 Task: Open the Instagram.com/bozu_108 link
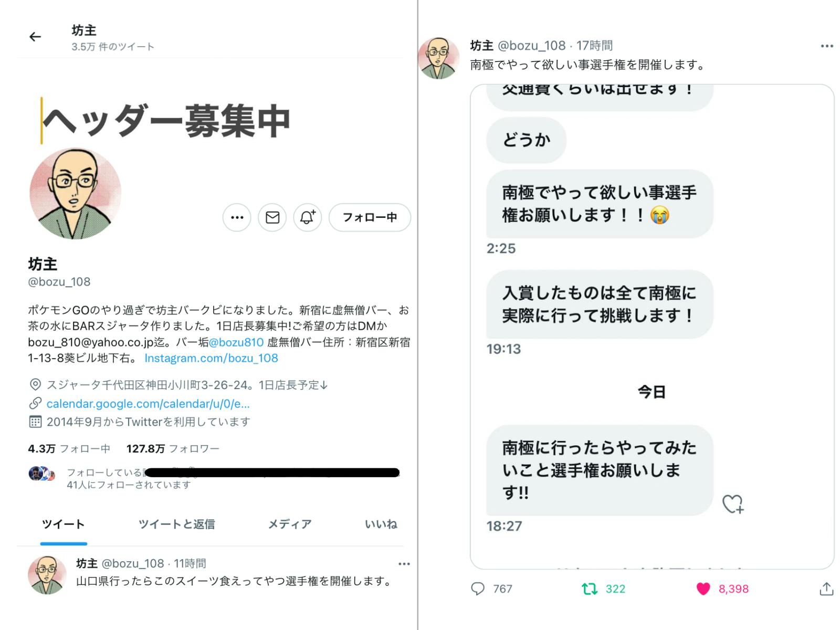coord(211,358)
